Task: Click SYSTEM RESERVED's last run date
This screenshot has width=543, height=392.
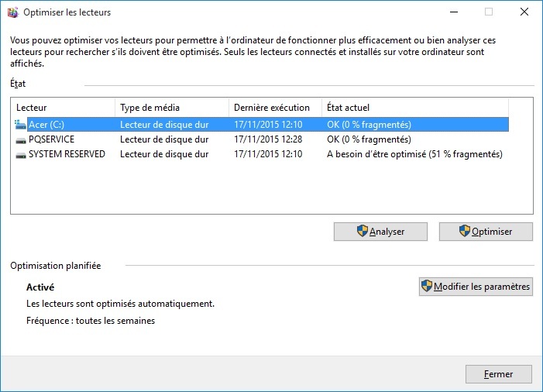Action: tap(268, 154)
